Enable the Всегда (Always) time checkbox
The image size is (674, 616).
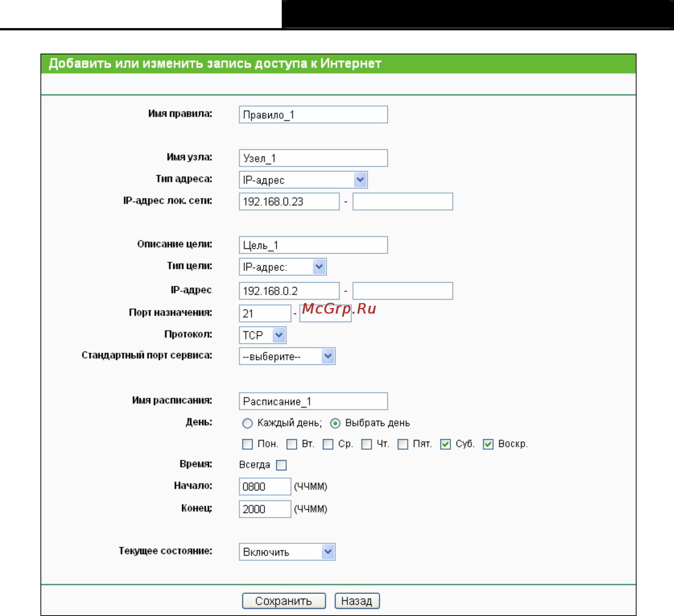[x=281, y=465]
